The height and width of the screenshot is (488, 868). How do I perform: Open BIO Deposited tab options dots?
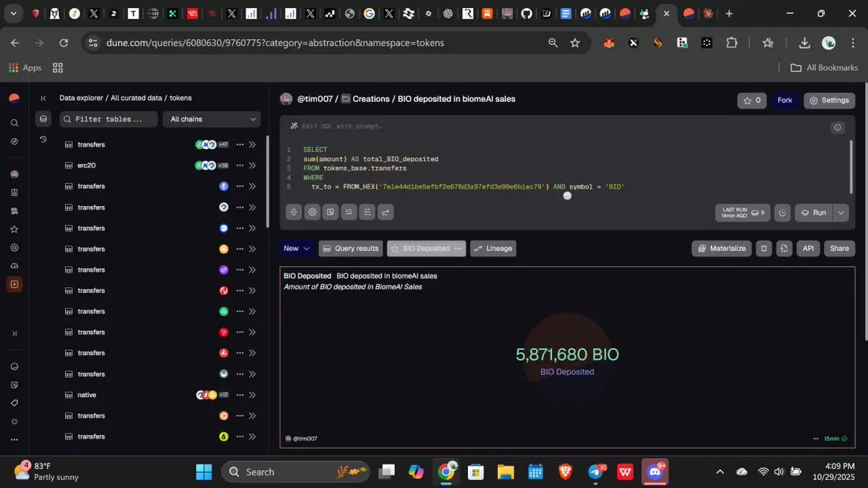(x=458, y=248)
